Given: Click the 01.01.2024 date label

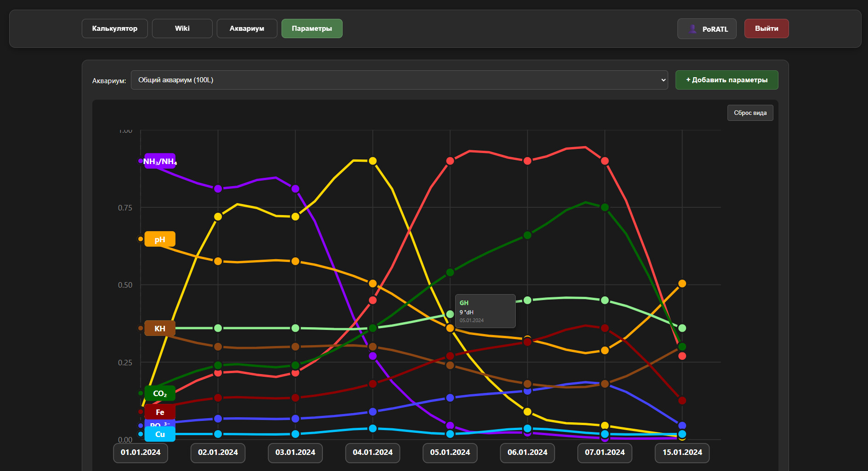Looking at the screenshot, I should 141,453.
